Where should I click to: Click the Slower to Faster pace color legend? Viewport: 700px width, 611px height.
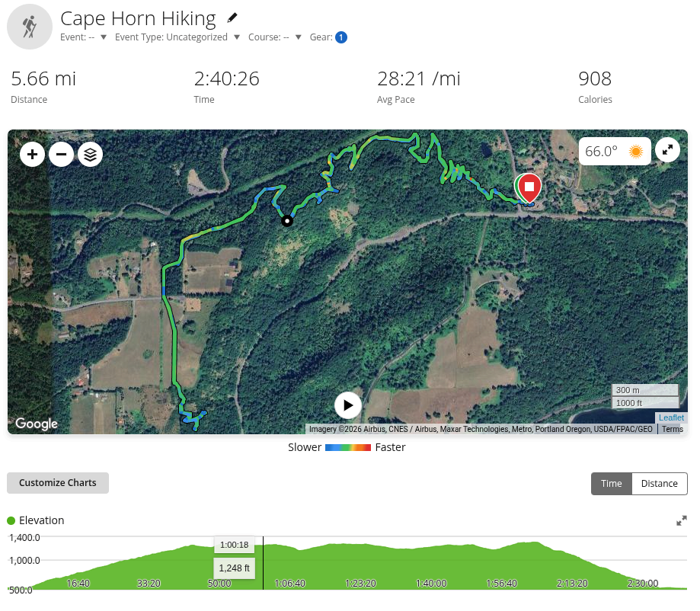click(x=348, y=447)
